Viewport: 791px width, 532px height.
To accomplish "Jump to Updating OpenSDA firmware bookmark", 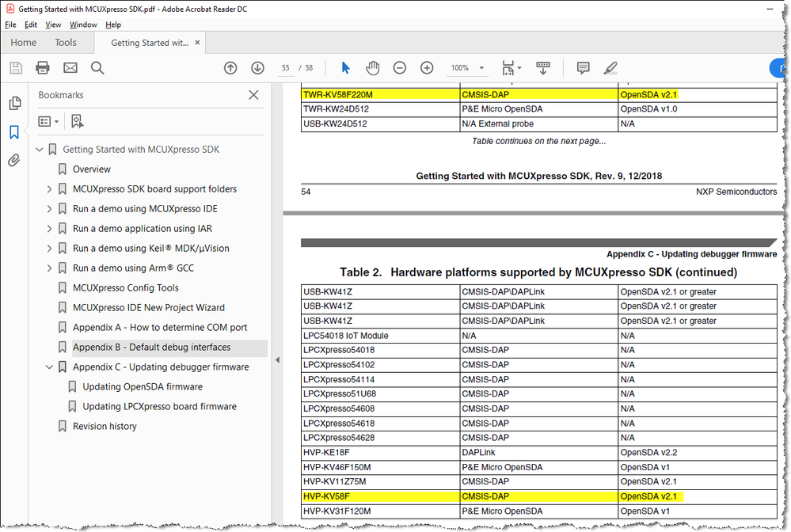I will click(x=143, y=387).
